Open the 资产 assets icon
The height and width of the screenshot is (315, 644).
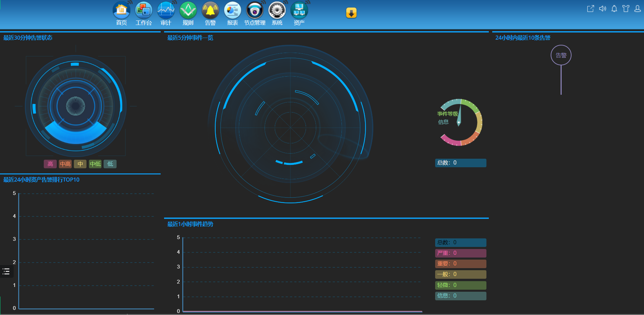pos(299,10)
